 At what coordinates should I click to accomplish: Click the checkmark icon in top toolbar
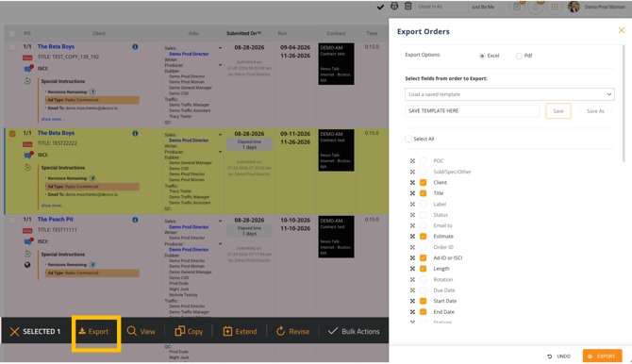(x=380, y=7)
